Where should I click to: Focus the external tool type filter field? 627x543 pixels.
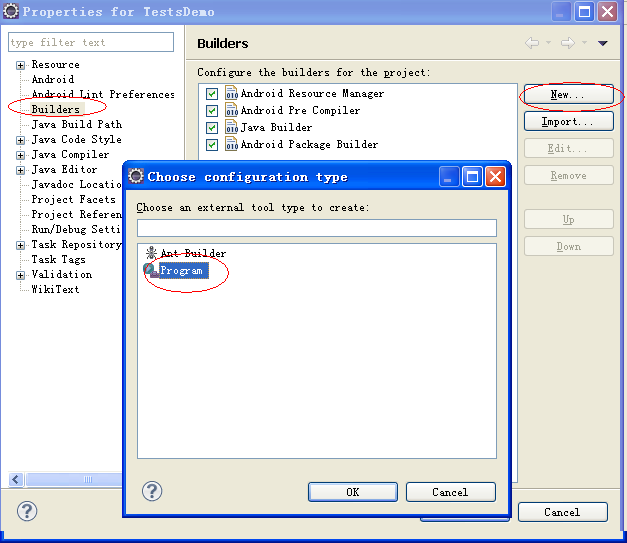point(317,228)
